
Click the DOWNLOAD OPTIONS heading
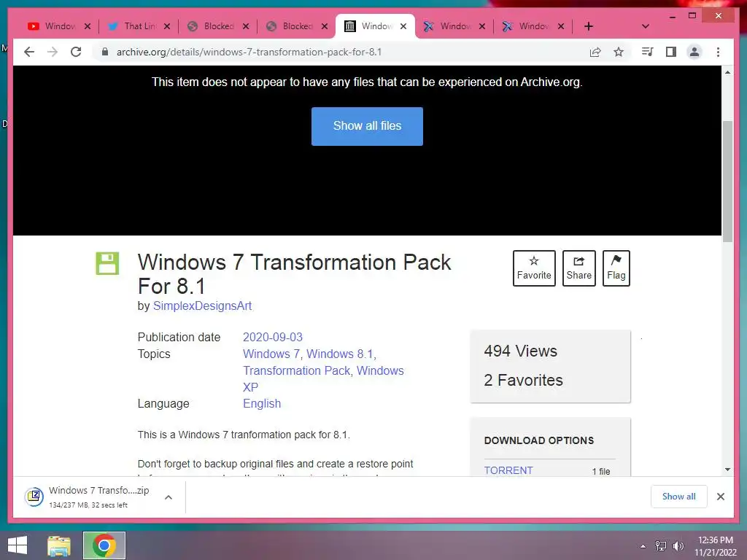coord(539,440)
